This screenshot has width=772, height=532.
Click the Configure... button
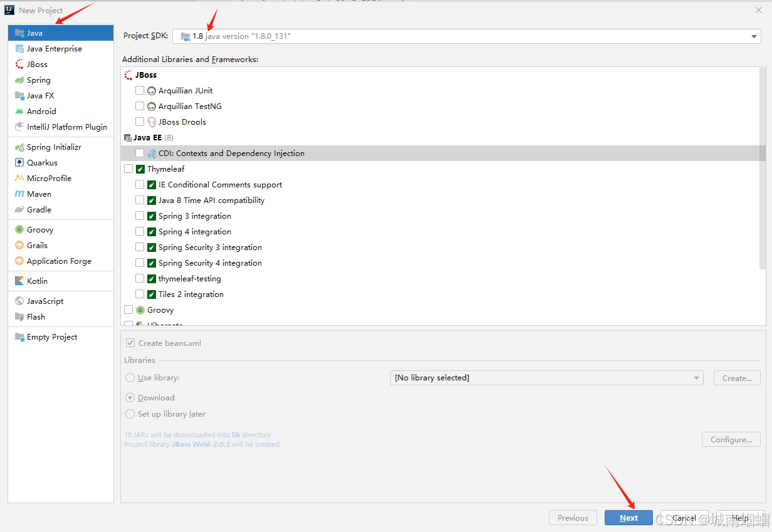click(731, 439)
